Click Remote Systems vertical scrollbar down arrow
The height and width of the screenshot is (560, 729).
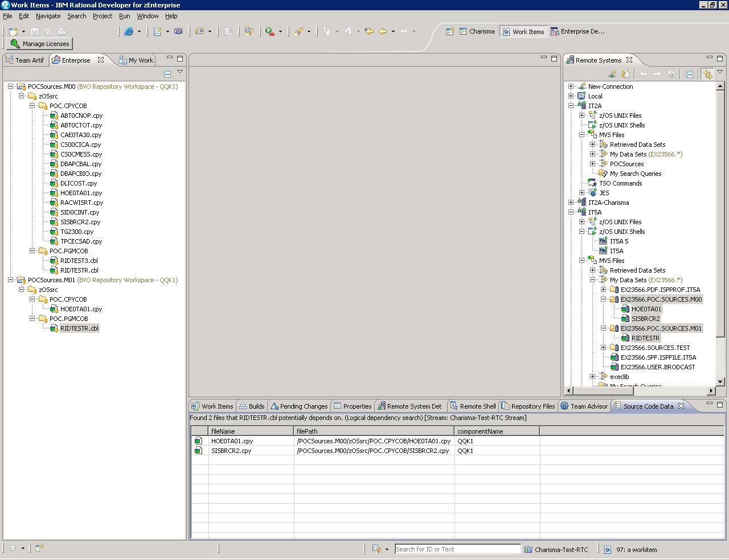click(720, 382)
